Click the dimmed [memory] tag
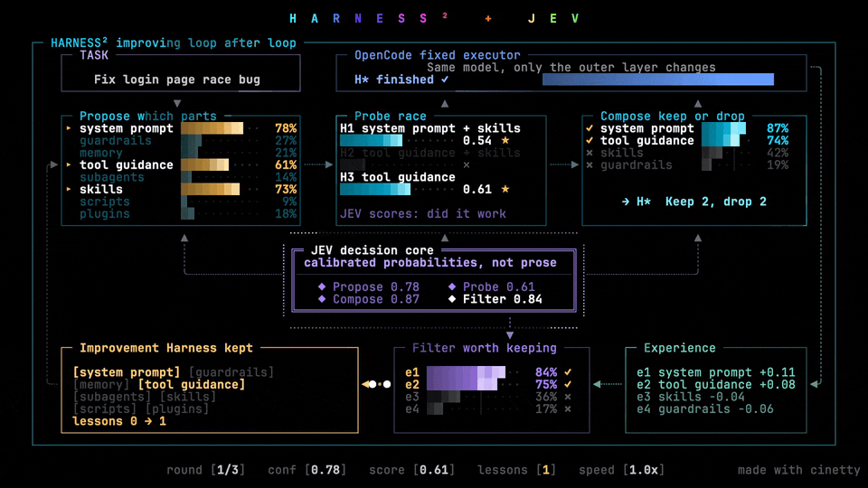This screenshot has width=868, height=488. [x=101, y=385]
